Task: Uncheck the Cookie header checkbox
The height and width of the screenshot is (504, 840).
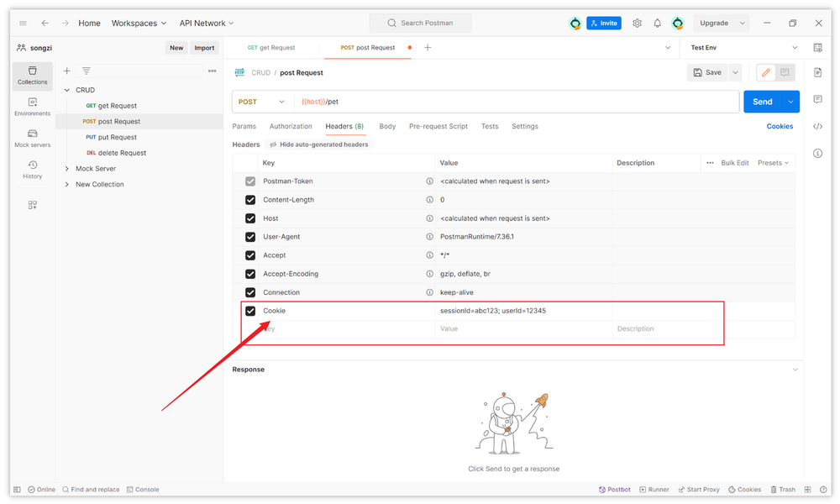Action: pos(250,311)
